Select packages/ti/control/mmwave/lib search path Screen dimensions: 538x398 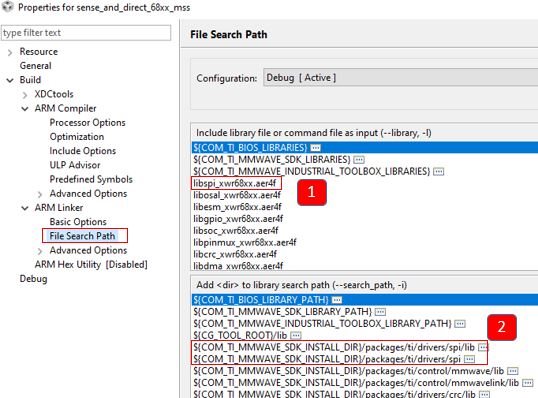[x=348, y=371]
